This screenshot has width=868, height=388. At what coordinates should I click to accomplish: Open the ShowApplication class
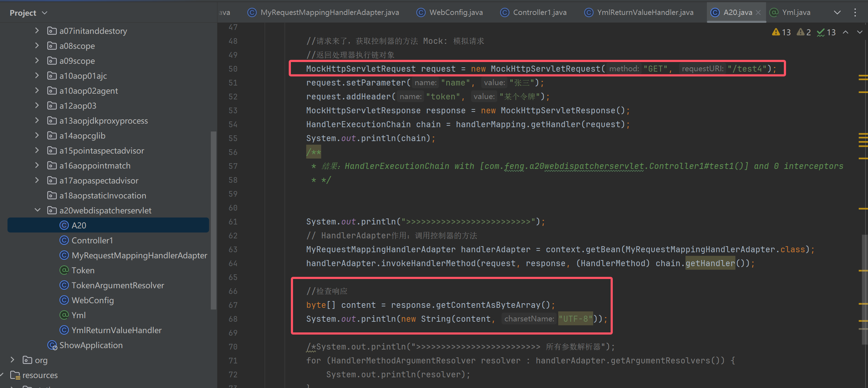pyautogui.click(x=91, y=345)
